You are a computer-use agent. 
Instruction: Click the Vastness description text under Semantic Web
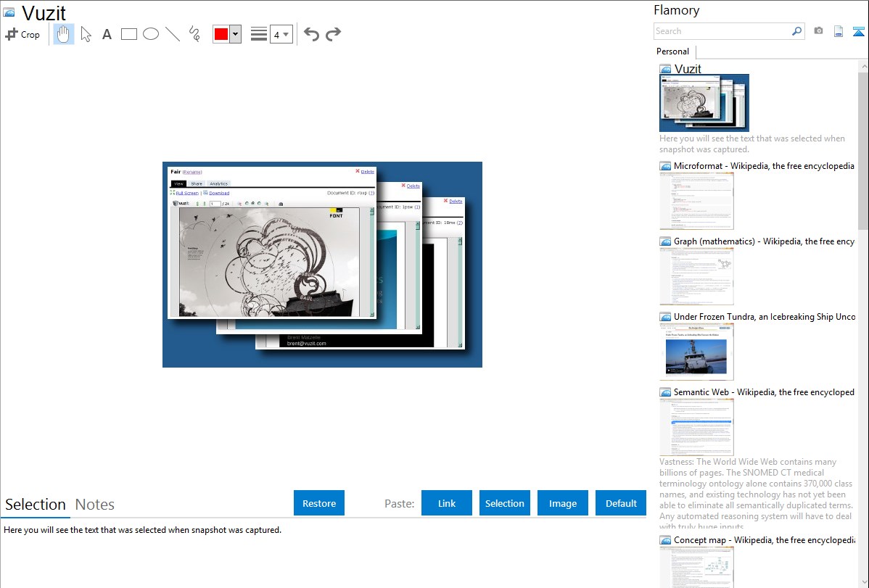756,493
